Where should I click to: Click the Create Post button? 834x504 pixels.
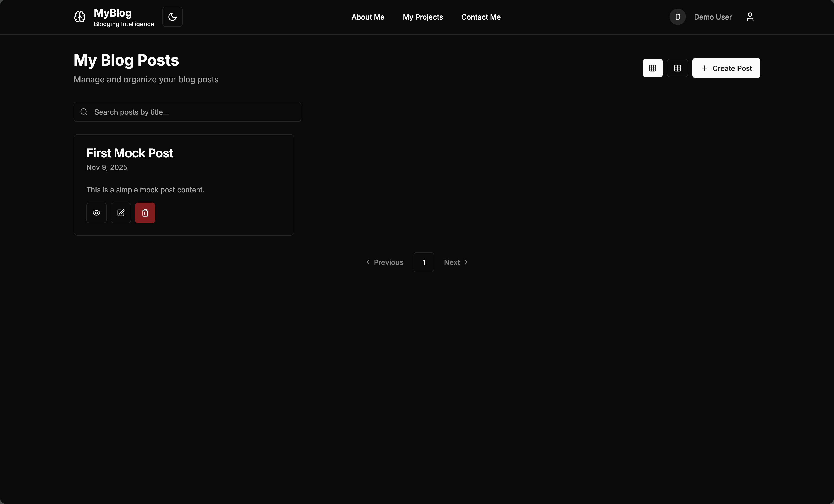tap(726, 68)
